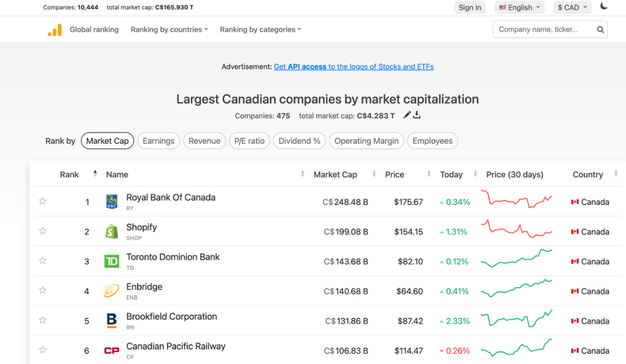This screenshot has width=626, height=364.
Task: Open Brookfield Corporation's page
Action: (172, 316)
